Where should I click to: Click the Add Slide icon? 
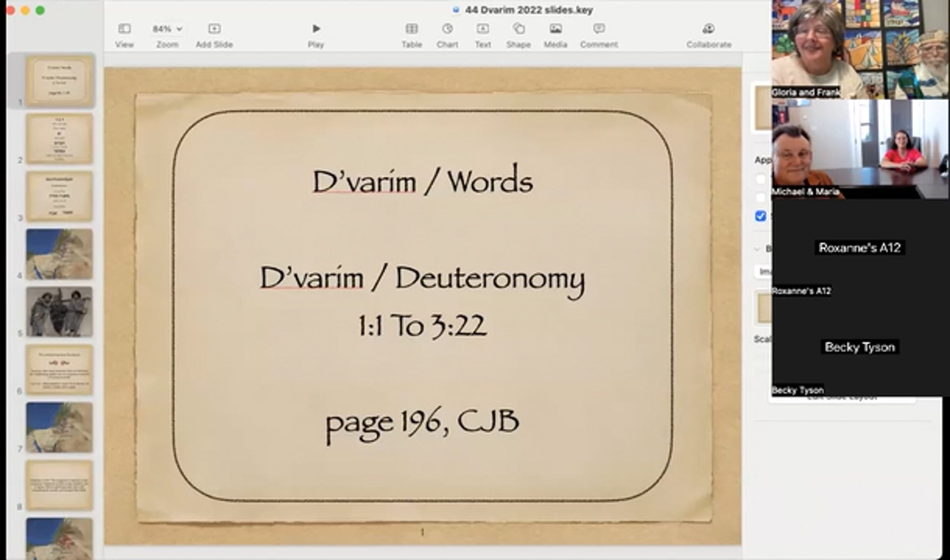tap(214, 29)
